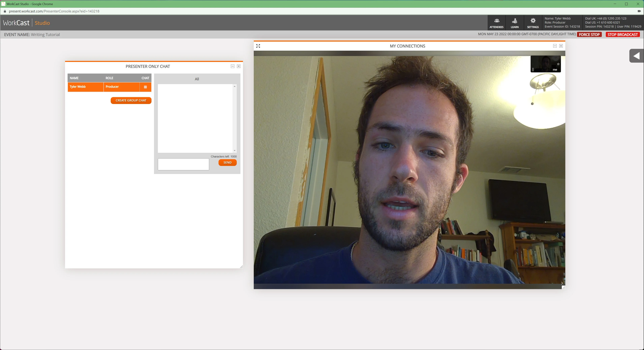Click the minimize icon on PRESENTER ONLY CHAT
644x350 pixels.
tap(232, 66)
